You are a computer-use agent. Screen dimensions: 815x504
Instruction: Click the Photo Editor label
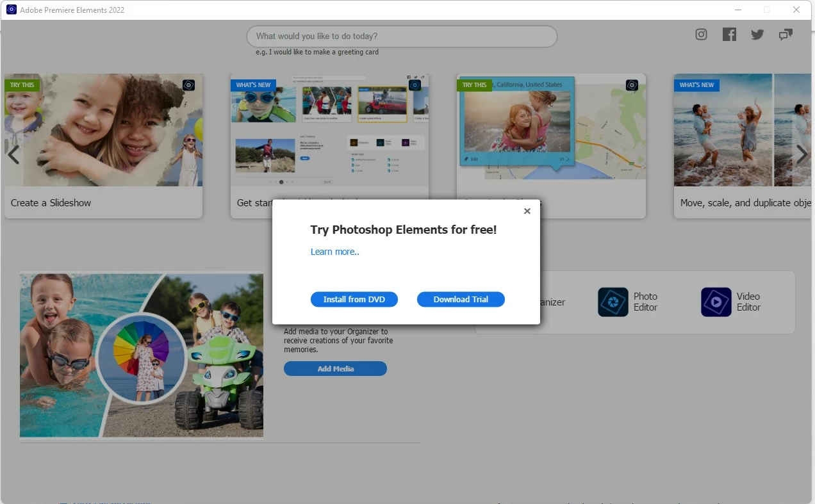645,302
